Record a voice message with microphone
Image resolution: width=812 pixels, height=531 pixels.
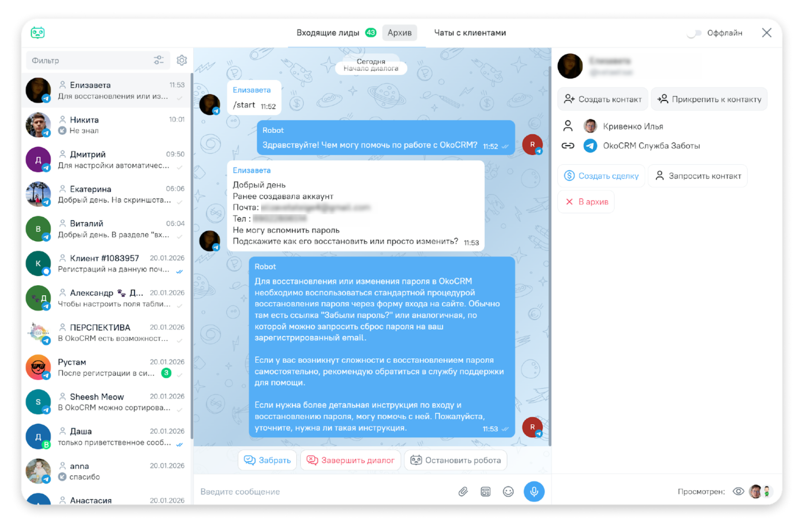point(534,491)
